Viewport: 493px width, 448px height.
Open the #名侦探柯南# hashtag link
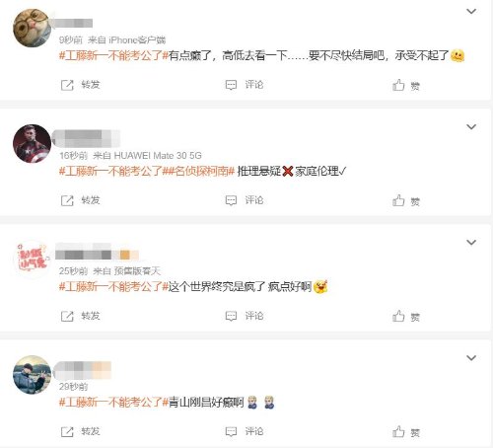click(x=201, y=171)
